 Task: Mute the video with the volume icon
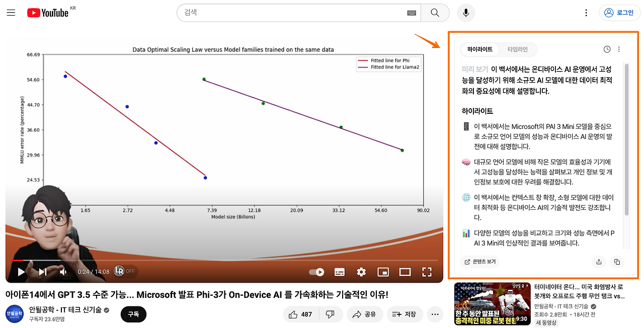pos(62,272)
